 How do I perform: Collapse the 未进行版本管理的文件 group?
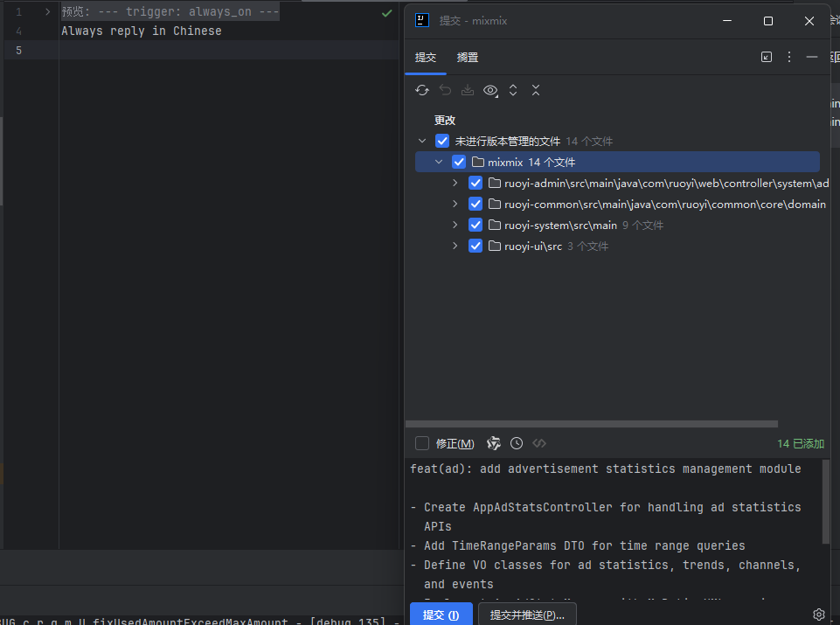(422, 141)
